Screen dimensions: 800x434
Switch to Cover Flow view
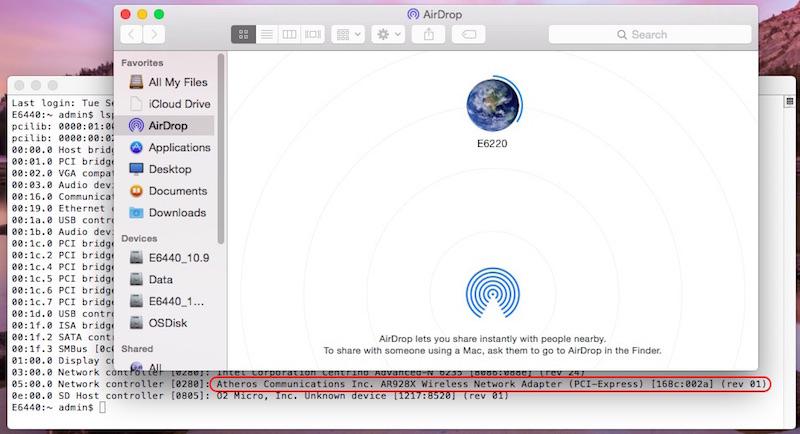click(313, 34)
